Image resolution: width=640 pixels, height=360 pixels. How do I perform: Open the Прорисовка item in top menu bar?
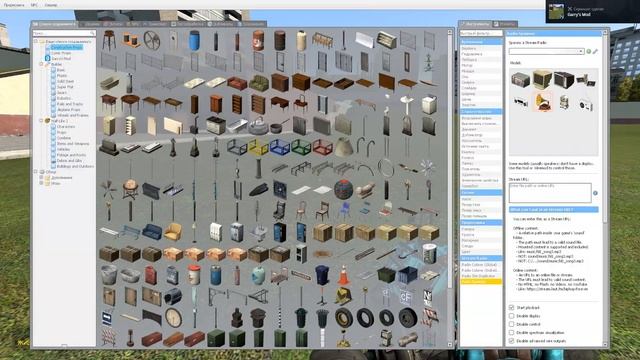(14, 5)
